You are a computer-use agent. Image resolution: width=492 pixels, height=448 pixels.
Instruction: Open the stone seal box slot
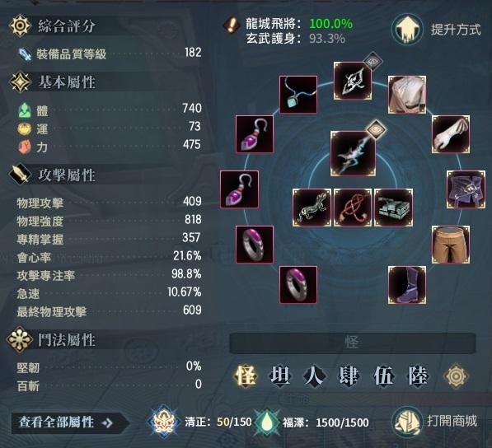[x=393, y=208]
